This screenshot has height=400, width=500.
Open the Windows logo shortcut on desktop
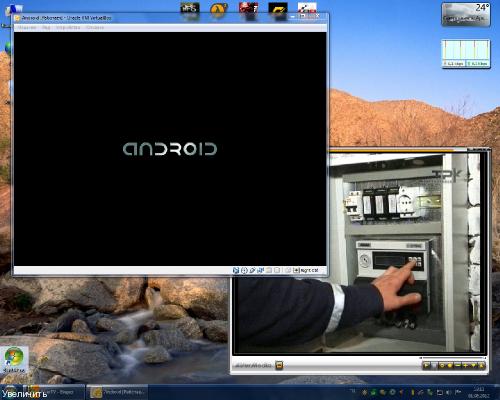pos(14,359)
